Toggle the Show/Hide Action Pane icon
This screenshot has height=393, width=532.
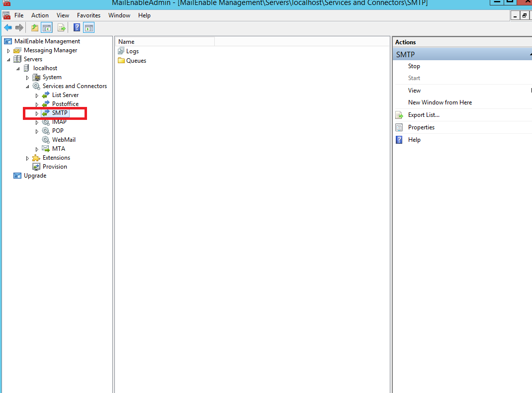89,27
